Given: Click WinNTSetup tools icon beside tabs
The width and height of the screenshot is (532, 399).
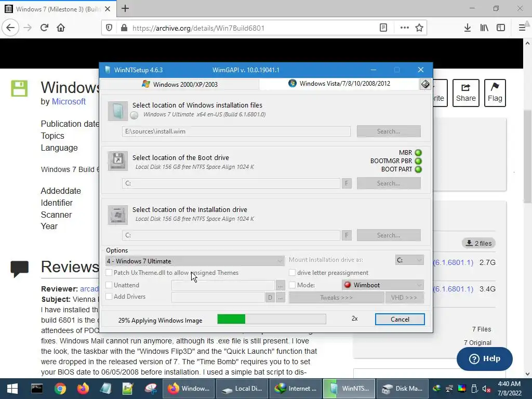Looking at the screenshot, I should [x=425, y=84].
